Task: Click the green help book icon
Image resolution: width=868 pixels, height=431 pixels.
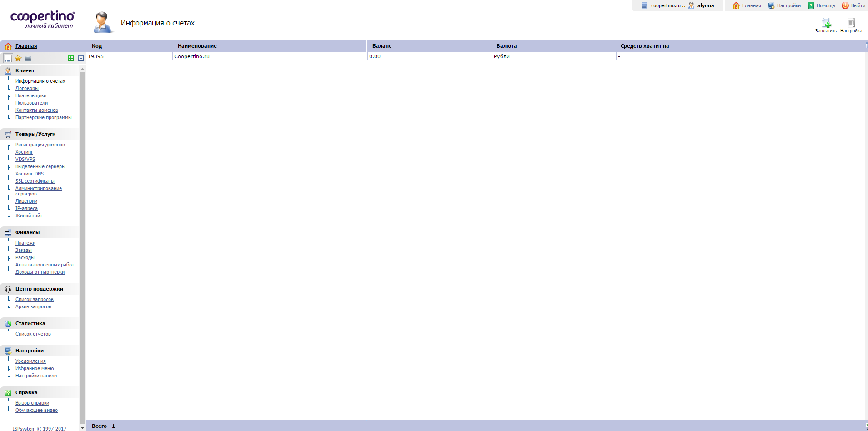Action: coord(811,6)
